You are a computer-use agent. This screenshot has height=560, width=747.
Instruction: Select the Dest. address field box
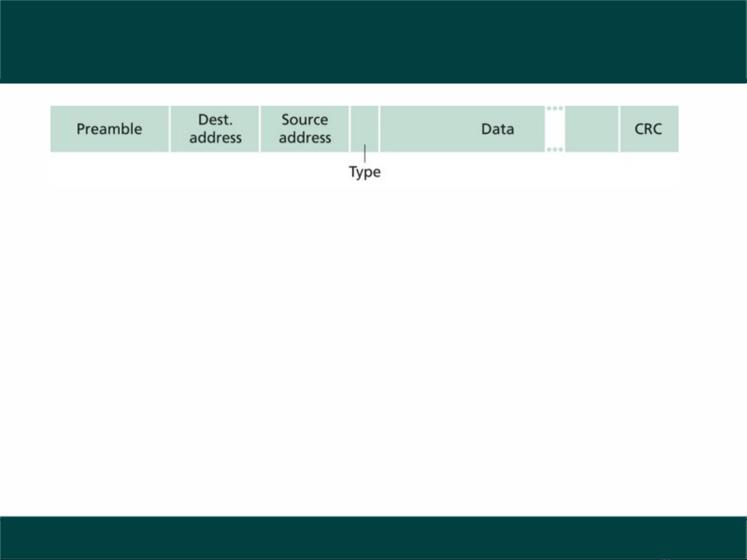(x=215, y=129)
